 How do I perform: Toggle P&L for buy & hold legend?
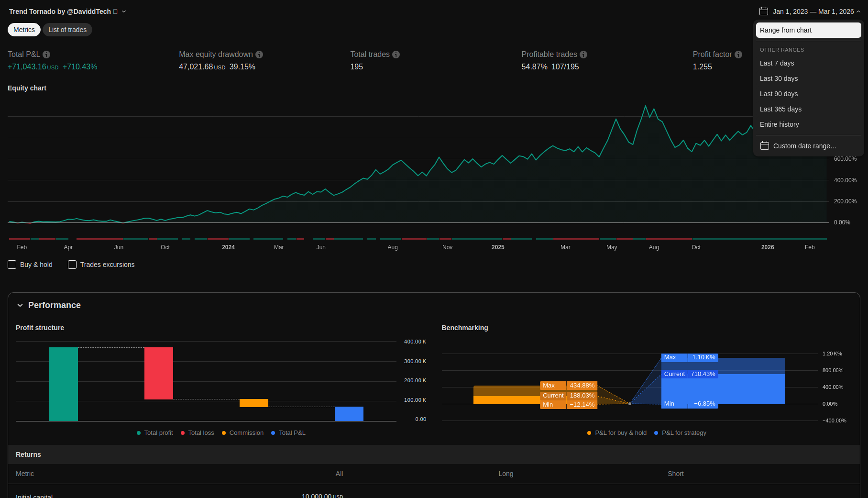point(617,433)
